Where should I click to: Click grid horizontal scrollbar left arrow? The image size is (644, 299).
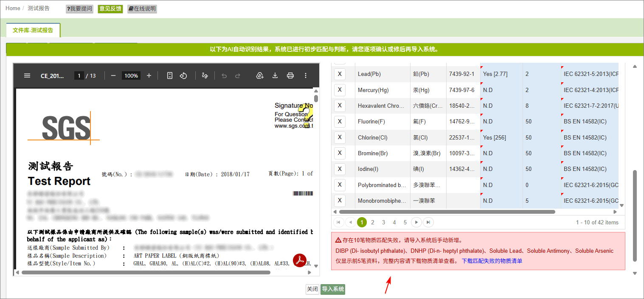[335, 212]
